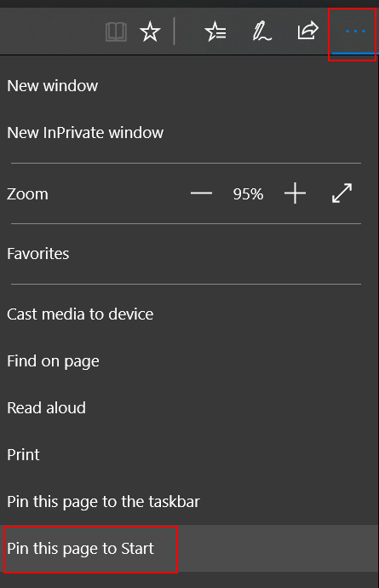379x588 pixels.
Task: Open Reading view book icon
Action: point(116,32)
